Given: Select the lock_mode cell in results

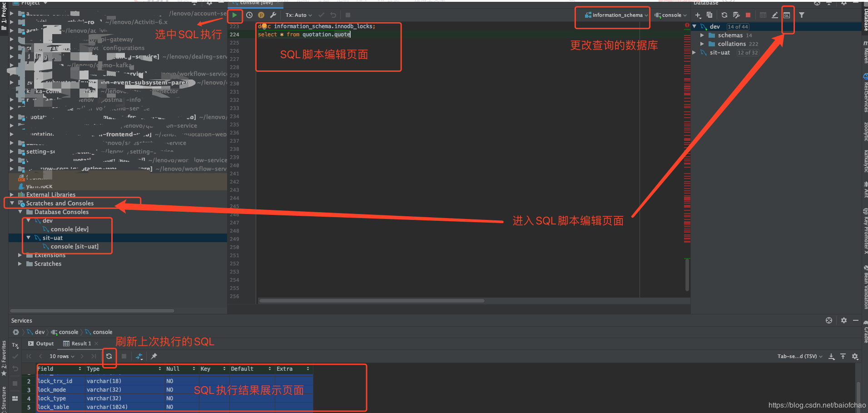Looking at the screenshot, I should click(61, 390).
